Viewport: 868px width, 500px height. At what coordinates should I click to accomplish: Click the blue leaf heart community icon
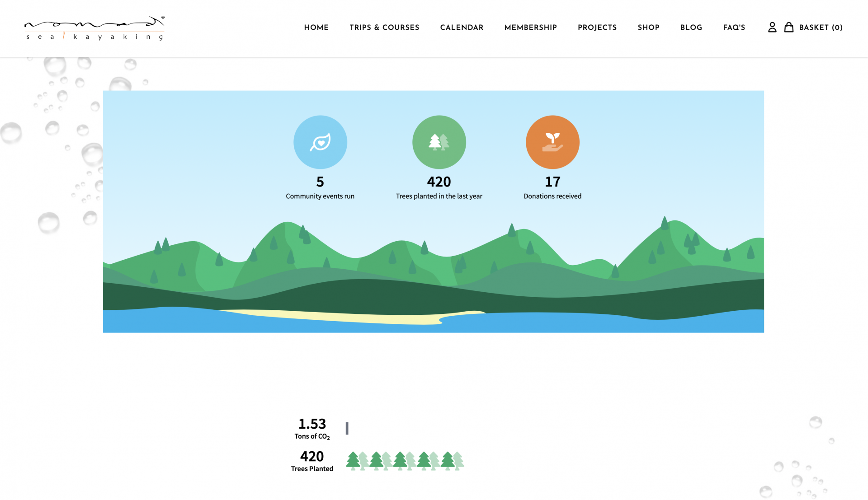(x=320, y=142)
